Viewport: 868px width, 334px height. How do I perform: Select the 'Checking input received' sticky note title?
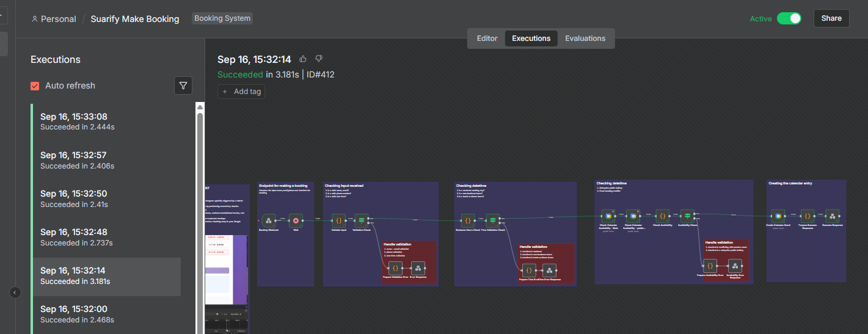tap(344, 185)
